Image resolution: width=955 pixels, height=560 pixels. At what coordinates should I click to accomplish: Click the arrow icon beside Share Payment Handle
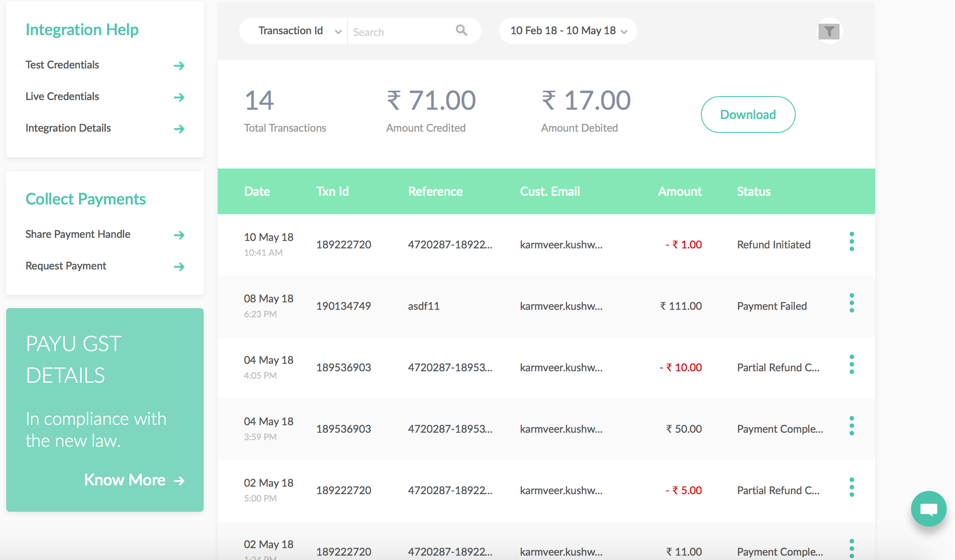pos(179,235)
